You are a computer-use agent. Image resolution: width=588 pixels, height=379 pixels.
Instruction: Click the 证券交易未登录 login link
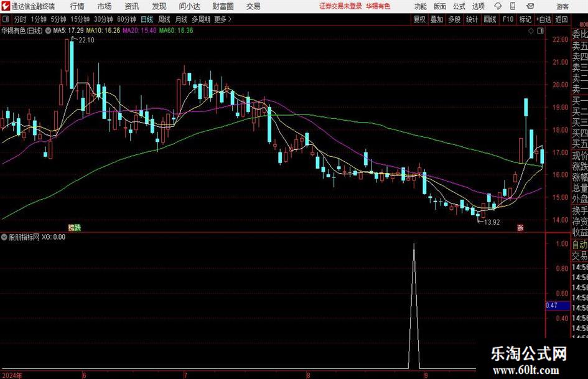pyautogui.click(x=340, y=6)
